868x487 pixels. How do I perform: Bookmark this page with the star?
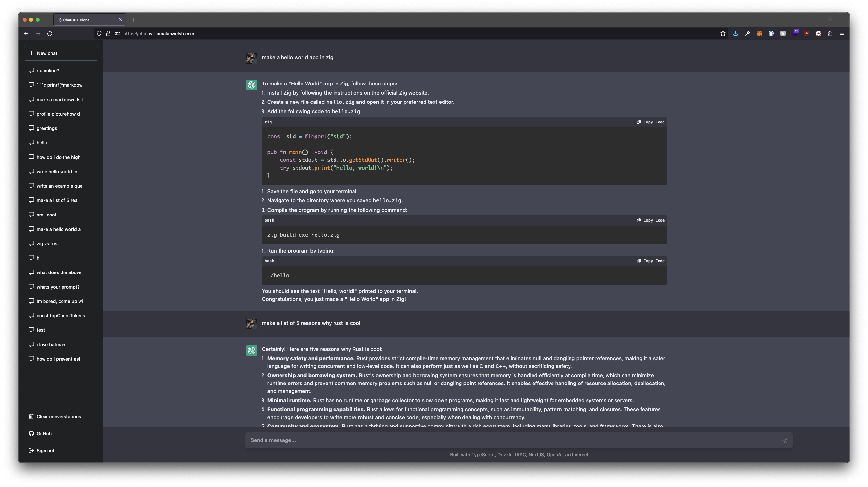coord(723,34)
